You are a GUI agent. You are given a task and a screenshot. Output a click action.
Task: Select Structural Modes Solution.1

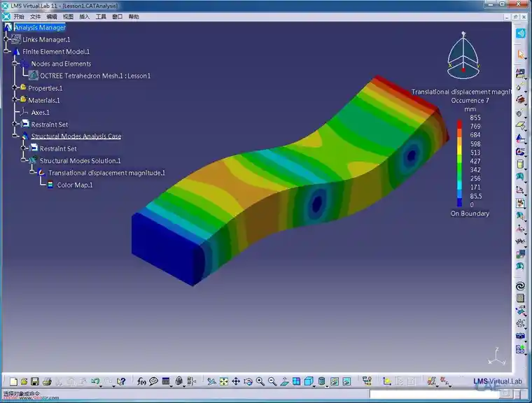[x=80, y=161]
